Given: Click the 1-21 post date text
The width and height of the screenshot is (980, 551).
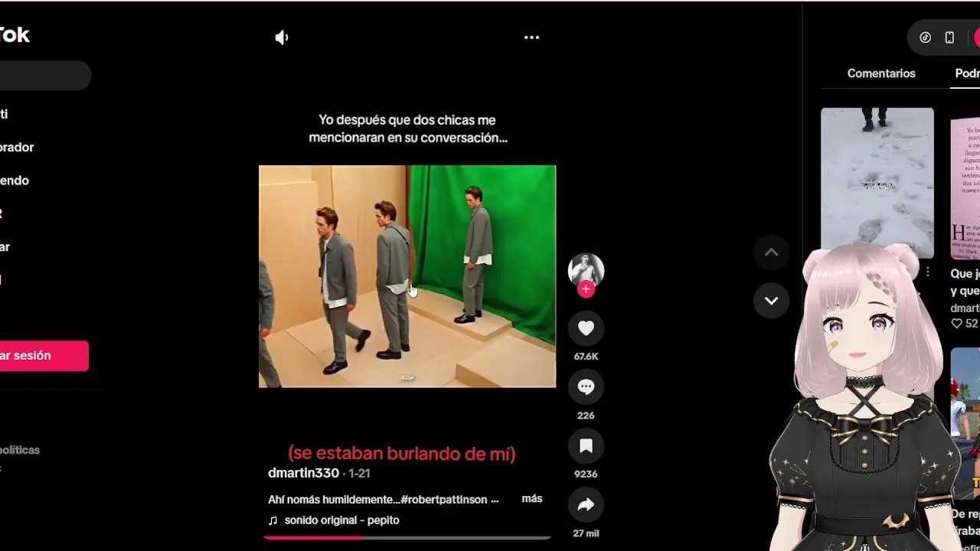Looking at the screenshot, I should click(359, 474).
